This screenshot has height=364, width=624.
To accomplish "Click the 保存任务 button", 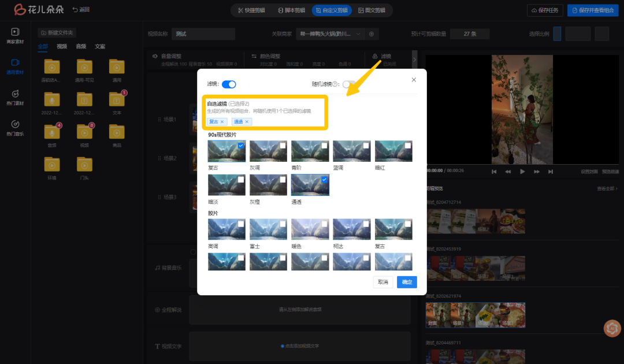I will [x=545, y=10].
